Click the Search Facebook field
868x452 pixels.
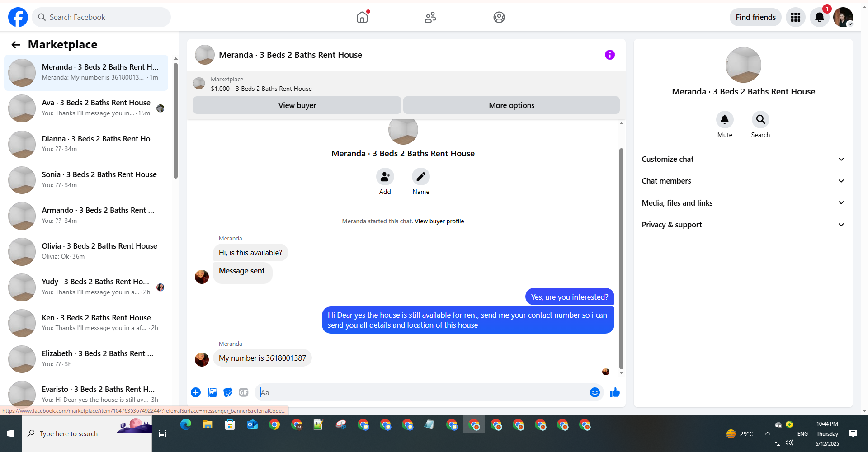(101, 17)
